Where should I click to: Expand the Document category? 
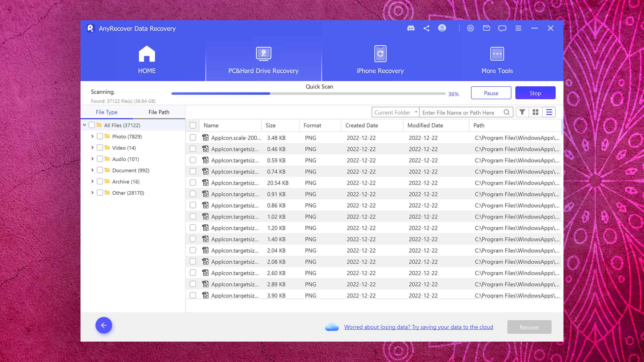(92, 170)
